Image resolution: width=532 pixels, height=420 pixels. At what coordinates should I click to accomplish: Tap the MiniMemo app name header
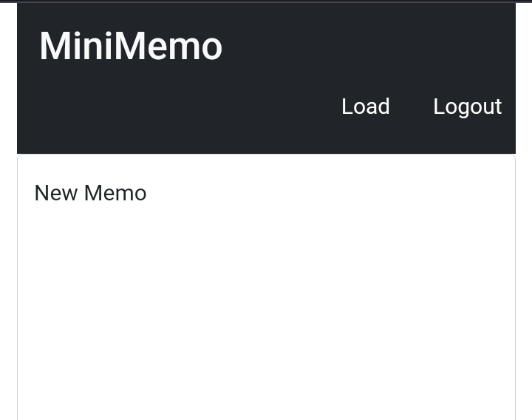click(131, 47)
